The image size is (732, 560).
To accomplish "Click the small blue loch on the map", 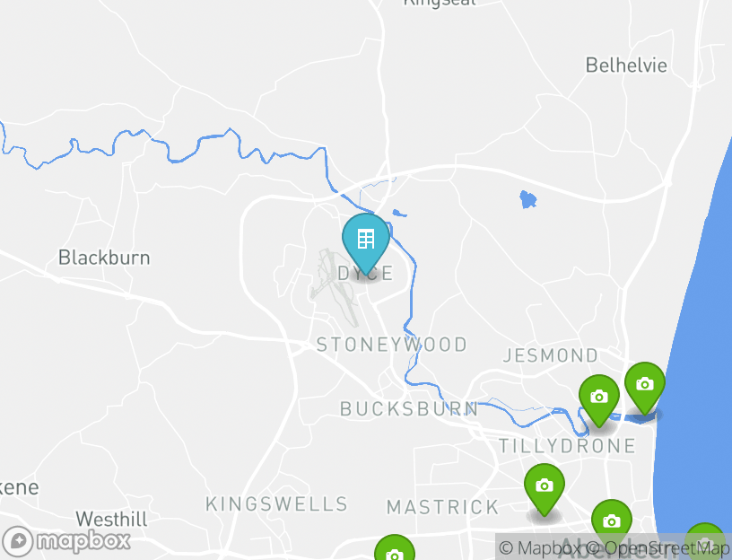I will coord(528,199).
